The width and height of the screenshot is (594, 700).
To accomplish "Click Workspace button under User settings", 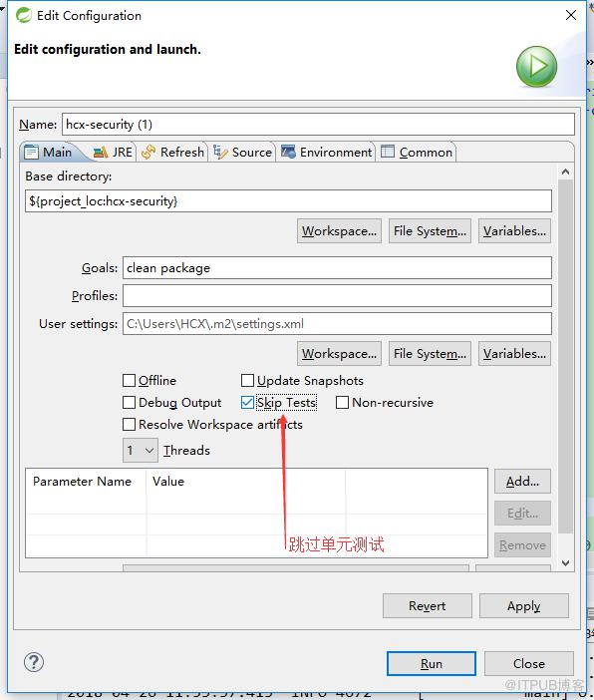I will pos(339,354).
